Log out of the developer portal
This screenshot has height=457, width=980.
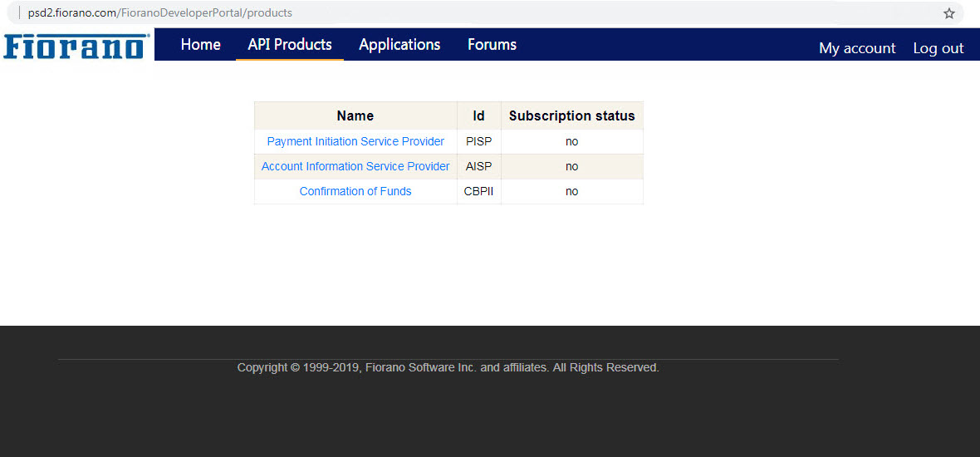tap(938, 48)
